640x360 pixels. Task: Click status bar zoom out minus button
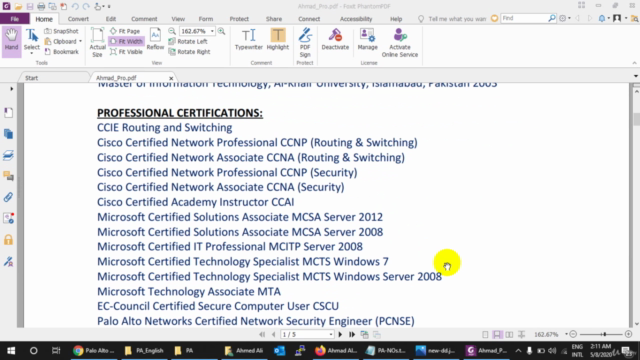pyautogui.click(x=573, y=334)
